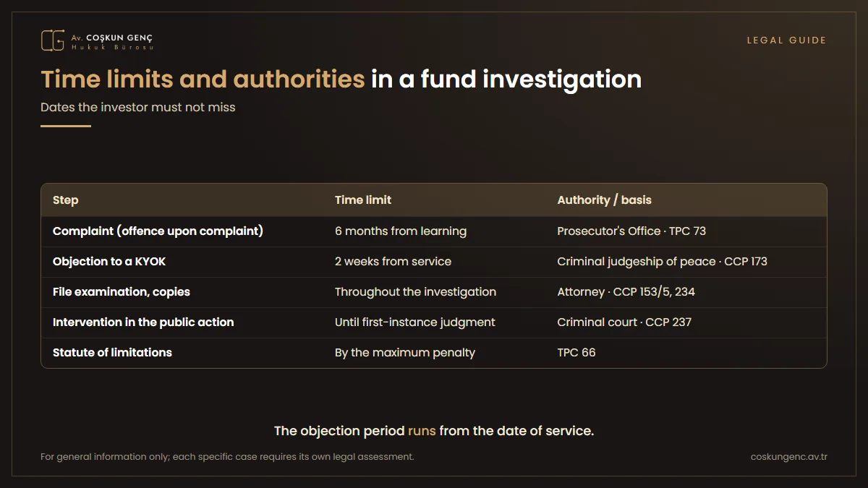868x488 pixels.
Task: Click the subtitle 'Dates the investor must not miss'
Action: 138,107
